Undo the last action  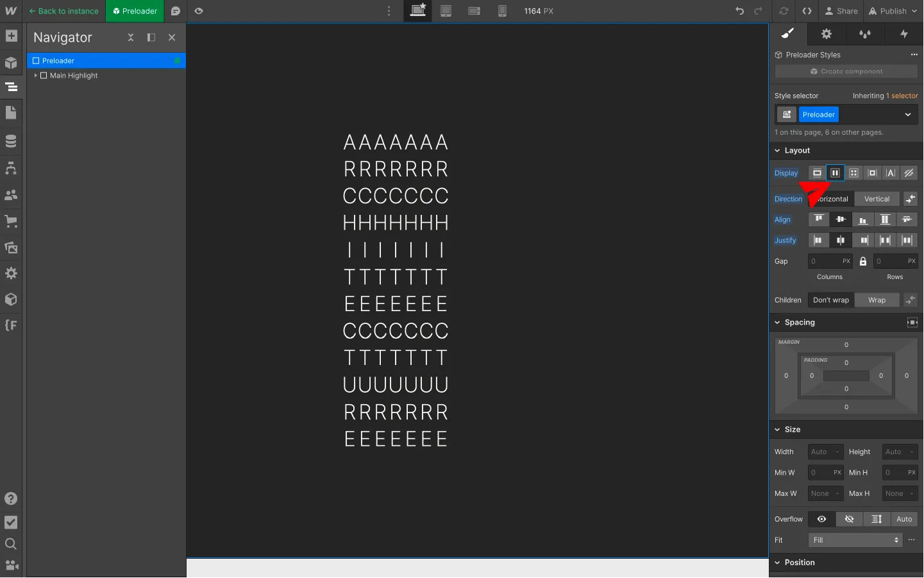pos(739,11)
